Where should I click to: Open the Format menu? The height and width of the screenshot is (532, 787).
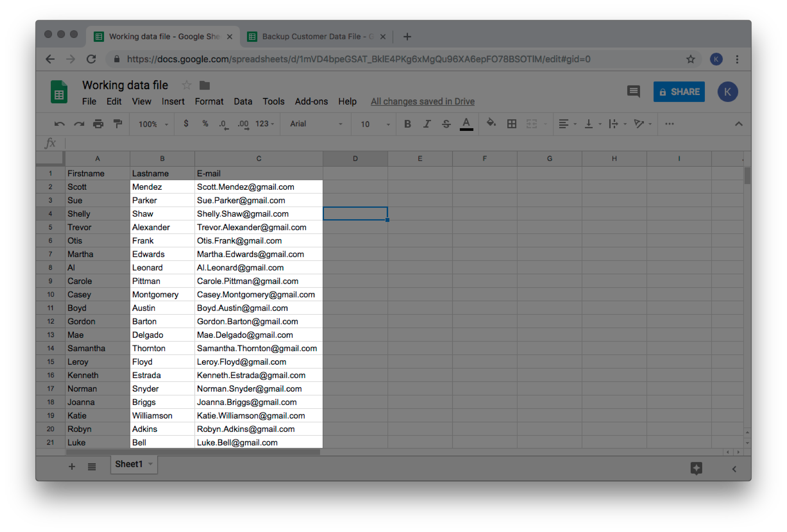209,101
